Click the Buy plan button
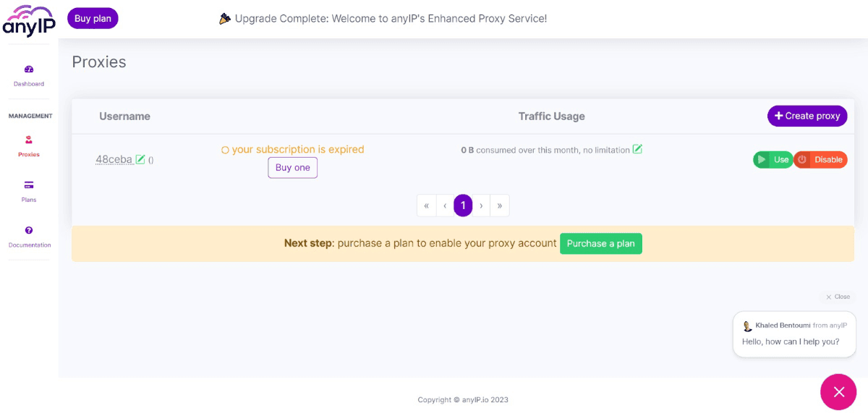 [x=93, y=19]
